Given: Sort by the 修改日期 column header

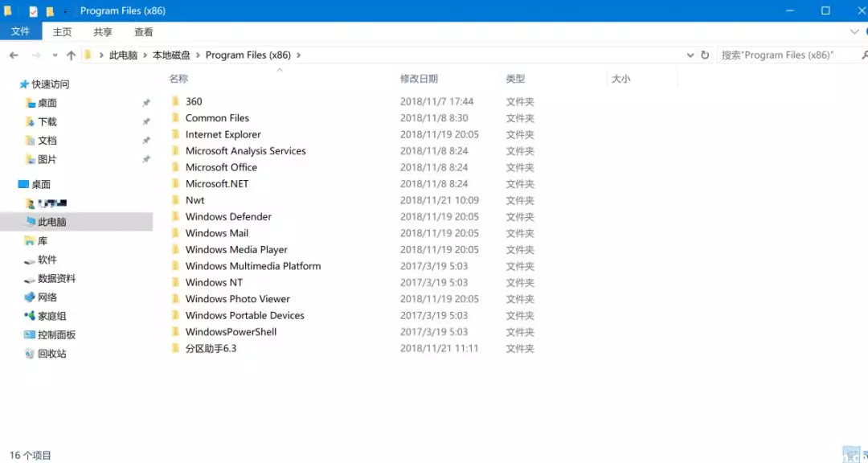Looking at the screenshot, I should [419, 79].
